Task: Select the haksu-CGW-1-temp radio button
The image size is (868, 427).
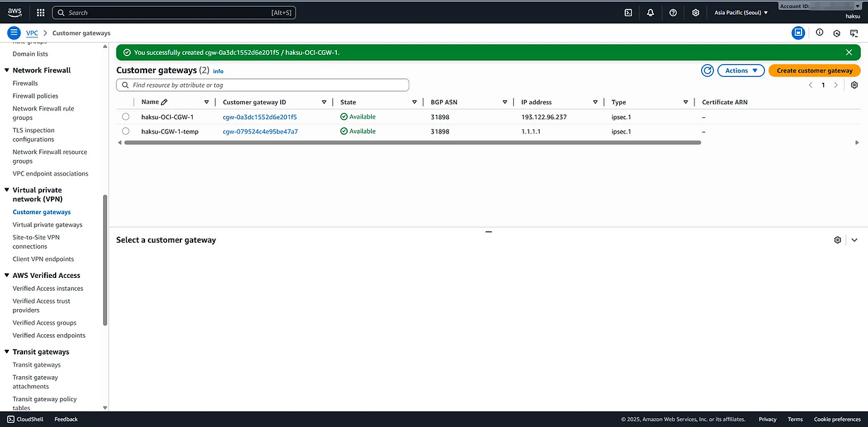Action: click(125, 131)
